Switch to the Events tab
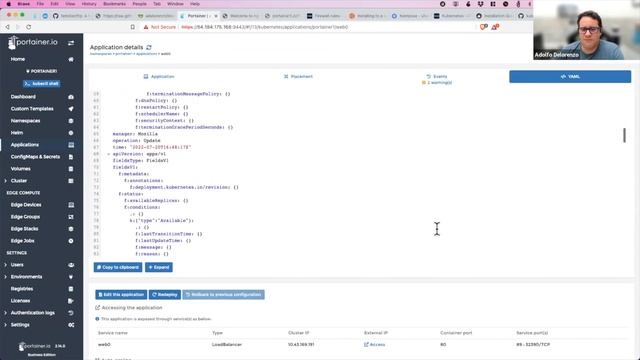Image resolution: width=640 pixels, height=360 pixels. [x=437, y=79]
